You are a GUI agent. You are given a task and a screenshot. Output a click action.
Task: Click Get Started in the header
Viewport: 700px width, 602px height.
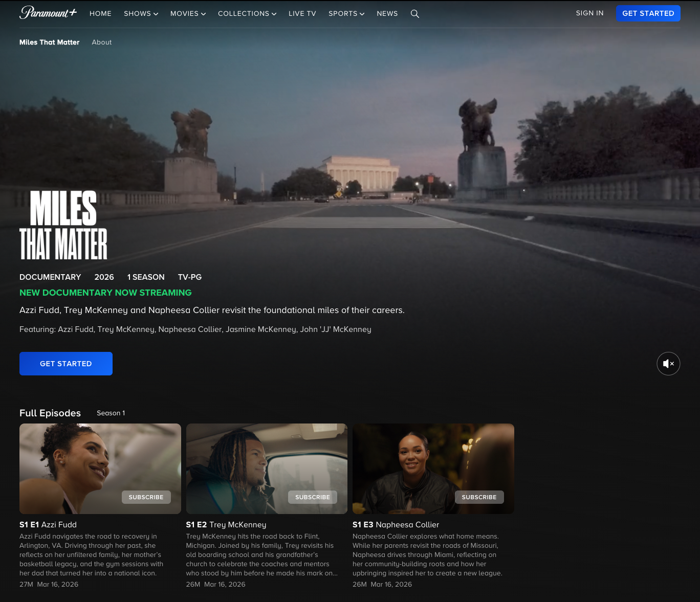[x=648, y=13]
